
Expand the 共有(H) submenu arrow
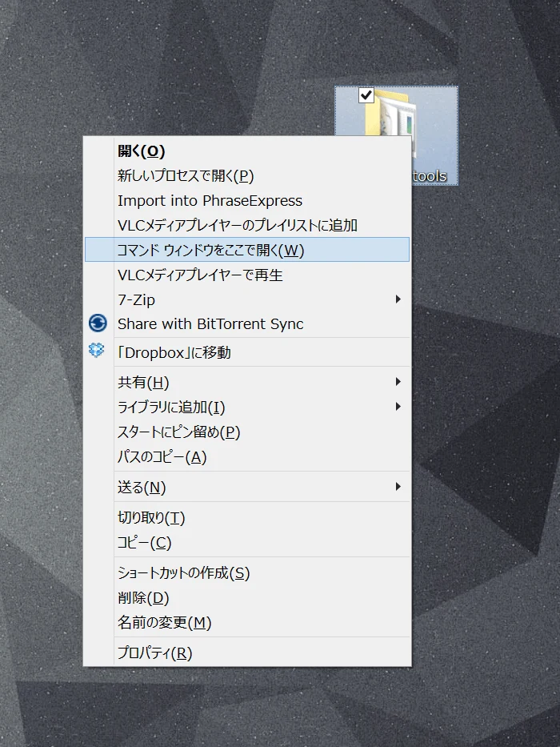click(x=398, y=382)
